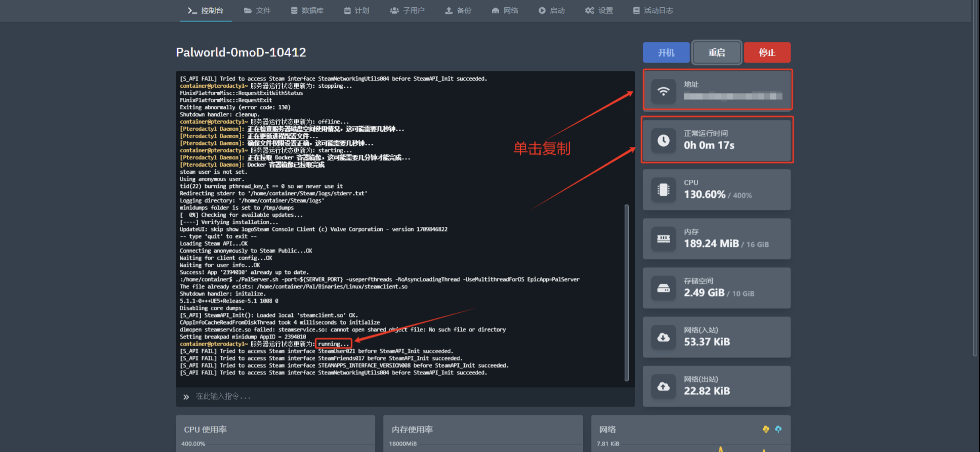The height and width of the screenshot is (452, 980).
Task: Click the calendar icon beside 计划
Action: tap(347, 11)
